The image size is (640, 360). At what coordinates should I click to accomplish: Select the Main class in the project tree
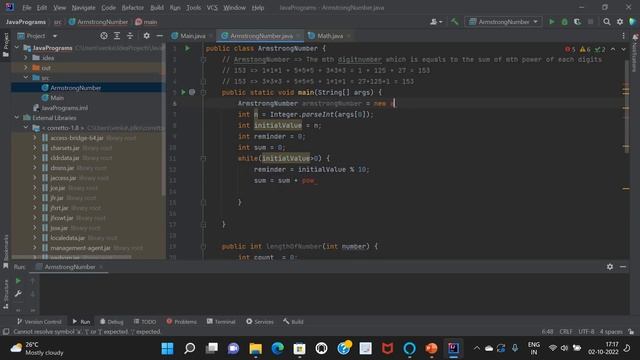pos(57,98)
